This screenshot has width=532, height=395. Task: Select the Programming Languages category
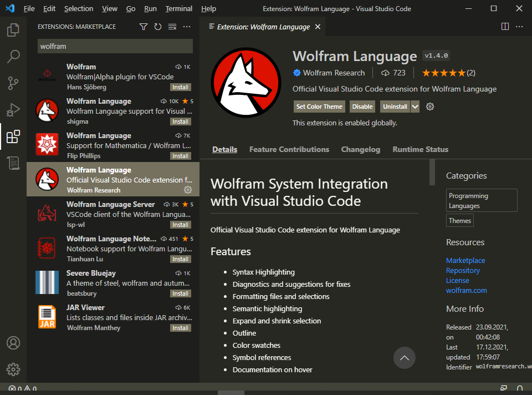click(x=482, y=200)
